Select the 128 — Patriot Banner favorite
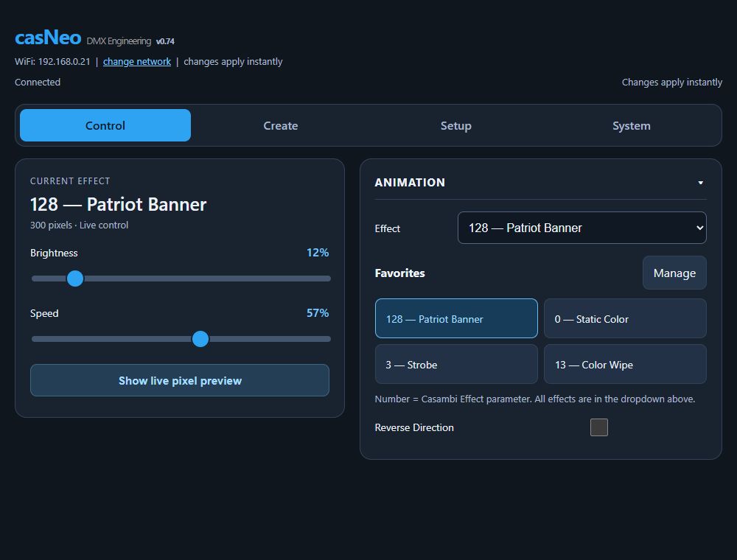Image resolution: width=737 pixels, height=560 pixels. (x=456, y=318)
